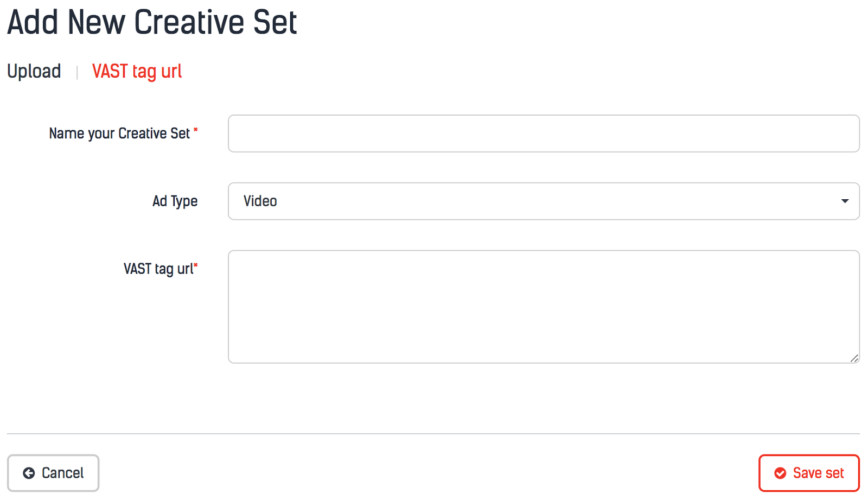Select the VAST tag url tab
Viewport: 868px width, 500px height.
pos(137,71)
